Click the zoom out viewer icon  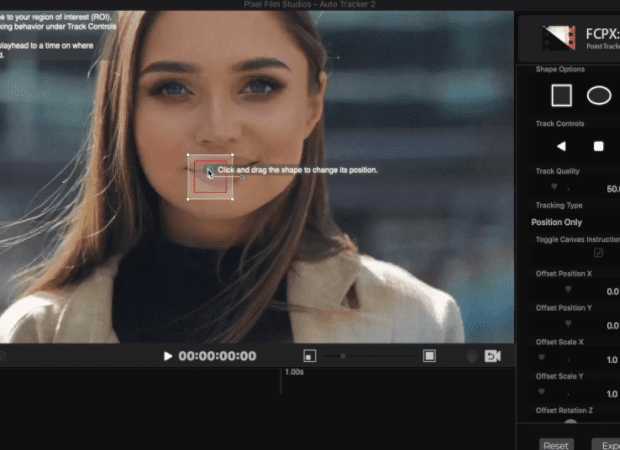(310, 356)
